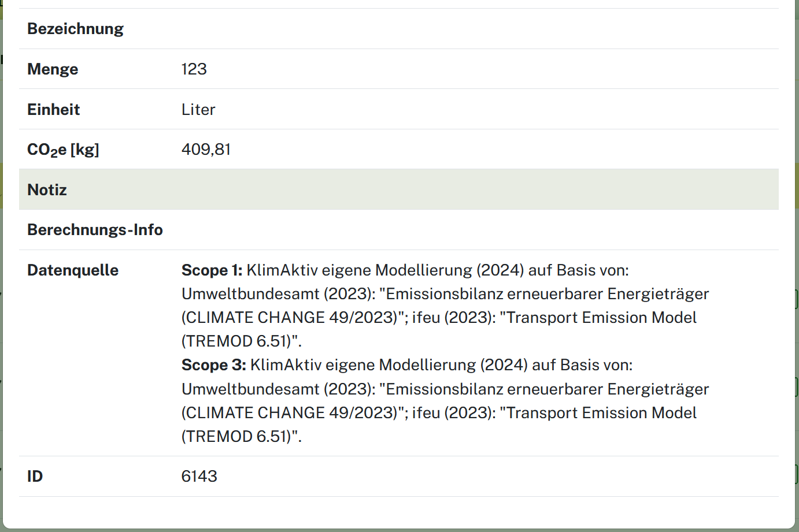Click the Menge row label
799x532 pixels.
pyautogui.click(x=53, y=69)
